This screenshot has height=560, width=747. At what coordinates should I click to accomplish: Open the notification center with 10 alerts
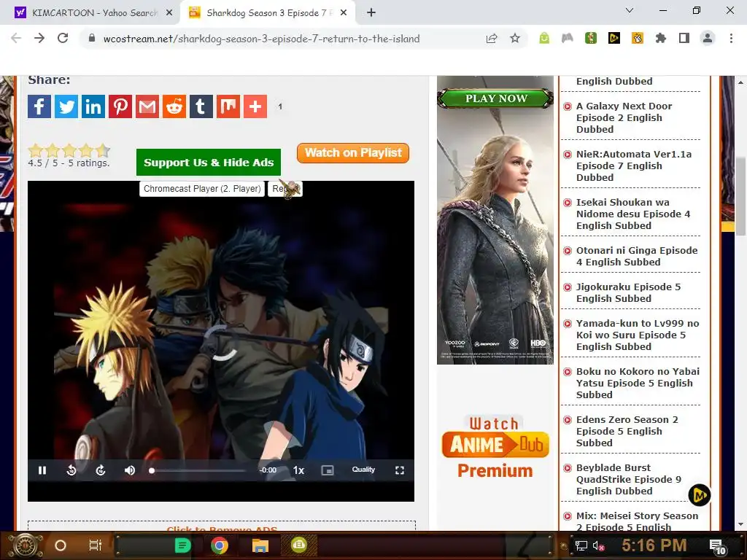[718, 547]
